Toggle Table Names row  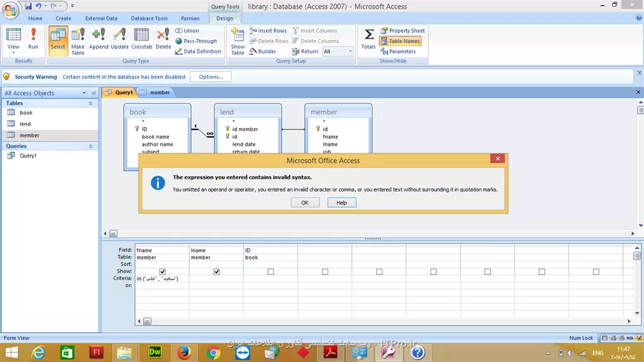tap(400, 41)
